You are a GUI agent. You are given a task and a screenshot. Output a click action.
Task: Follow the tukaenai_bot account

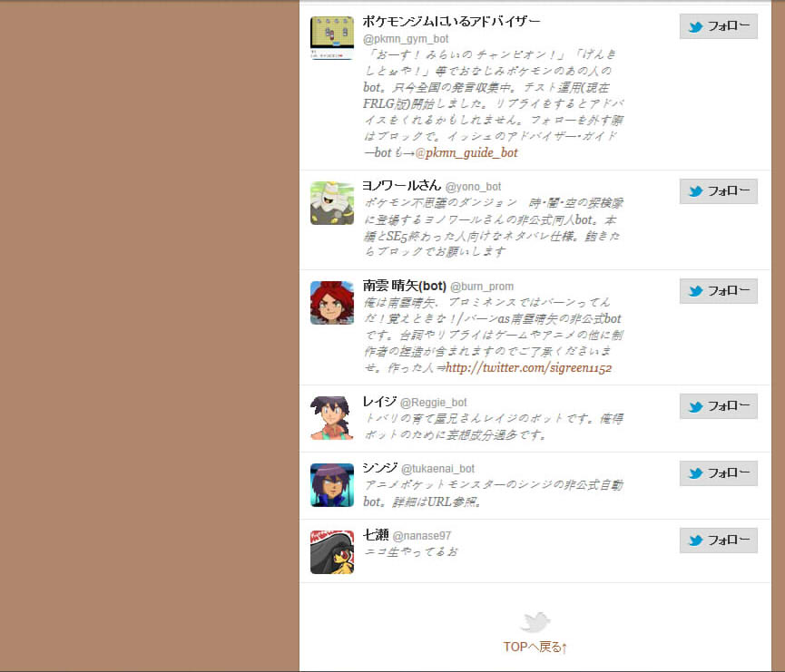click(719, 472)
